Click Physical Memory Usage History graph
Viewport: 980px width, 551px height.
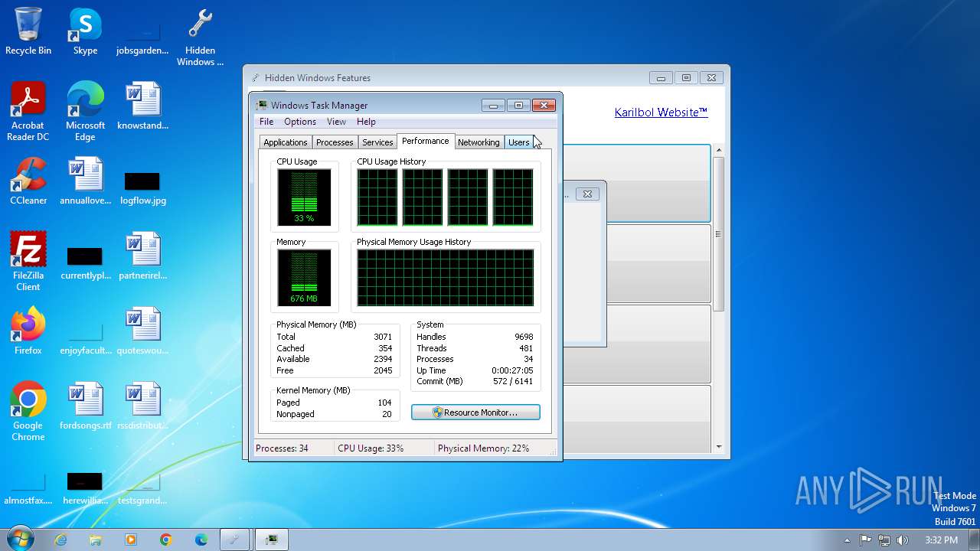[x=445, y=278]
